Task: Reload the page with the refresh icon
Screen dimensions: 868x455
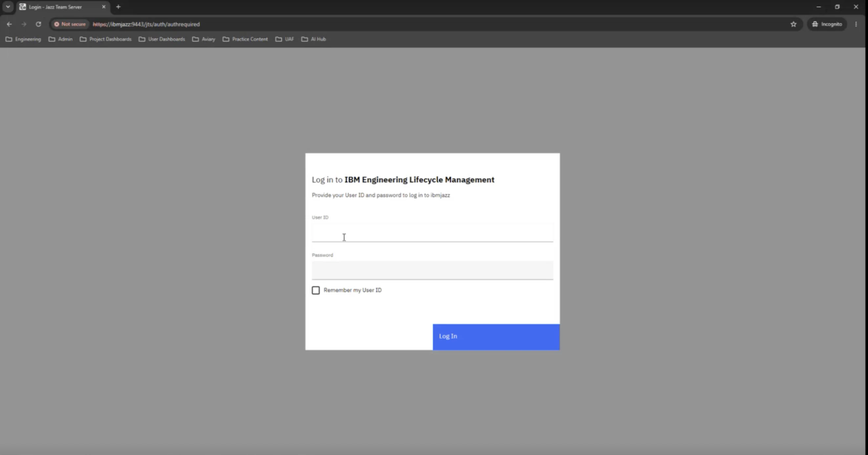Action: (x=38, y=24)
